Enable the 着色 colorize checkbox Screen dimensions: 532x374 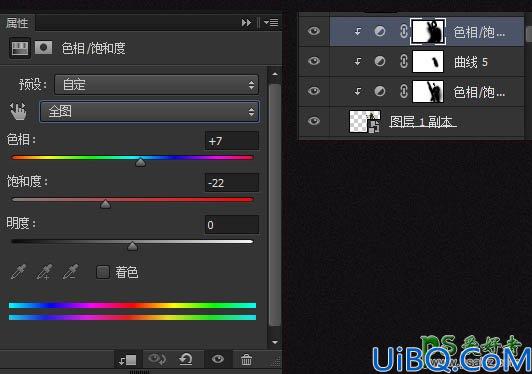[x=103, y=272]
